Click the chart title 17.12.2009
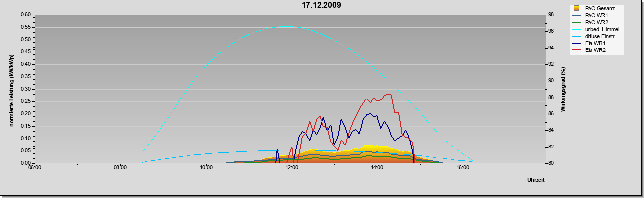Screen dimensions: 644x198 pyautogui.click(x=322, y=6)
